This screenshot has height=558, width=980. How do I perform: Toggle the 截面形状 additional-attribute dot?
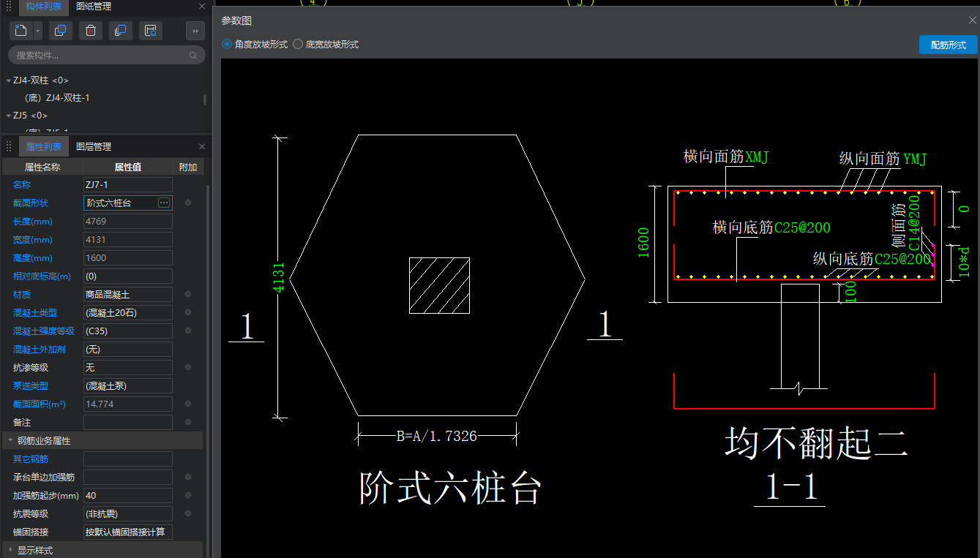click(188, 203)
